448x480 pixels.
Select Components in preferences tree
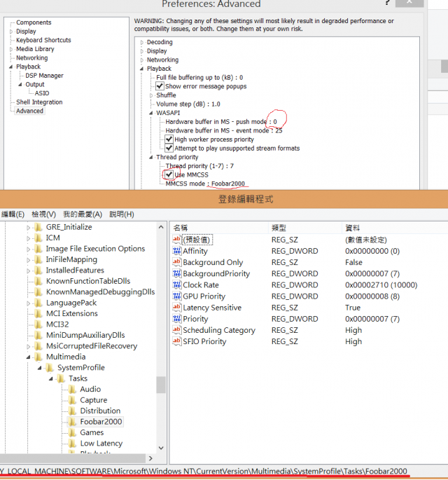34,22
